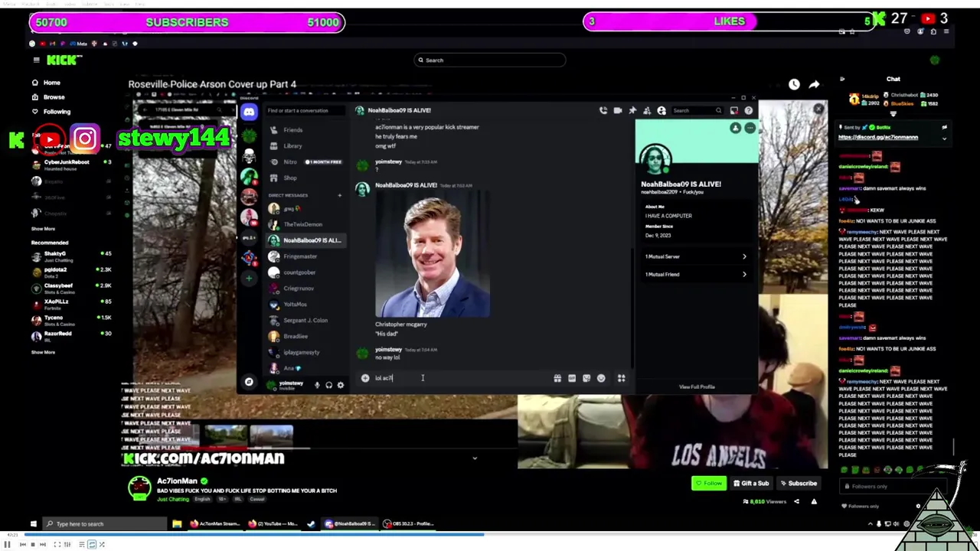Screen dimensions: 980x551
Task: Add a server with green plus icon
Action: pyautogui.click(x=249, y=278)
